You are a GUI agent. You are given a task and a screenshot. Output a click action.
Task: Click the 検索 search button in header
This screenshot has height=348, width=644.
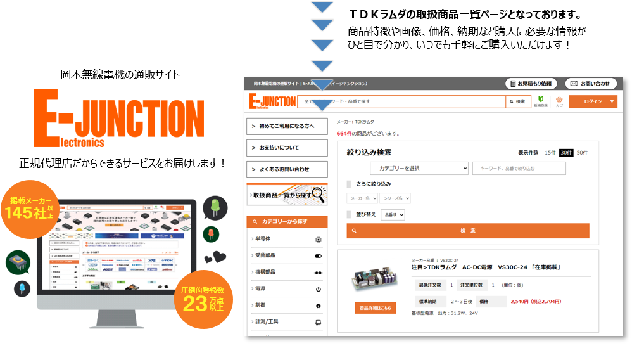517,101
